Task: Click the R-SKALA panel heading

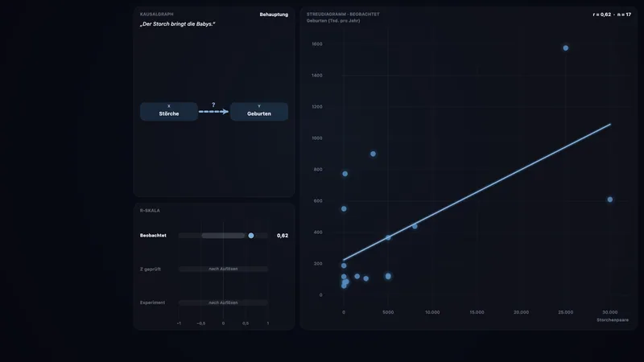Action: point(150,211)
